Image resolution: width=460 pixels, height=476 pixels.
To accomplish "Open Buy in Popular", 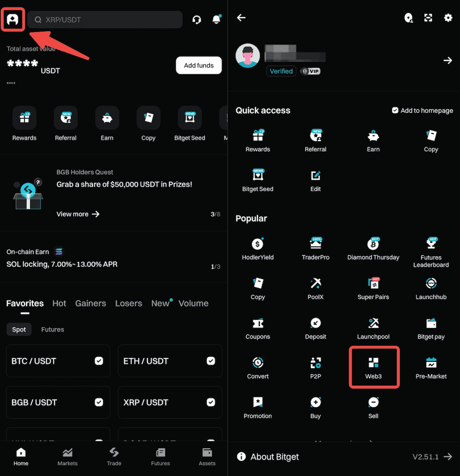I will coord(315,408).
